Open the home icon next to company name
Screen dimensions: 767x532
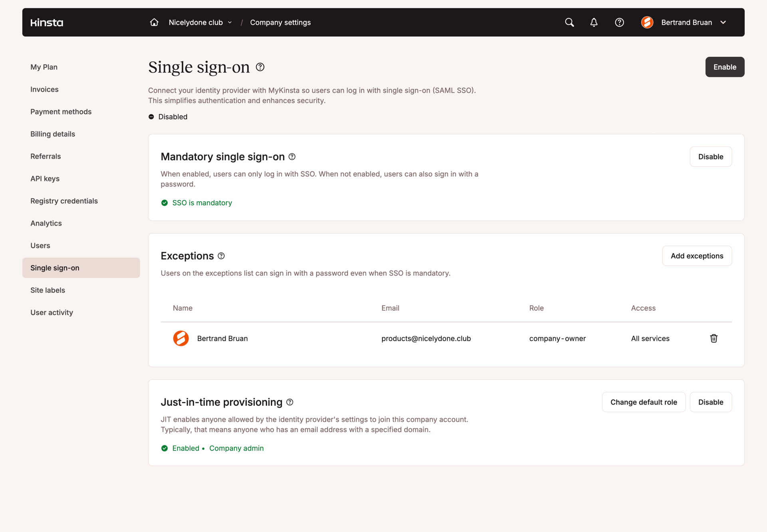[x=154, y=22]
